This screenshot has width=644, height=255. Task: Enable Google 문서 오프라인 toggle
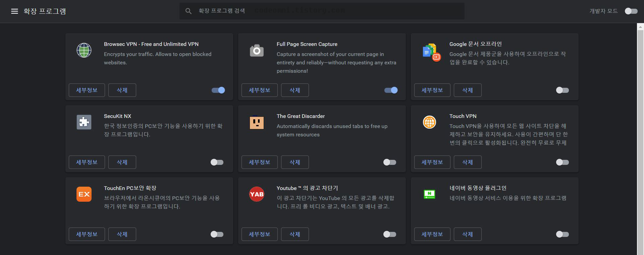pyautogui.click(x=562, y=90)
